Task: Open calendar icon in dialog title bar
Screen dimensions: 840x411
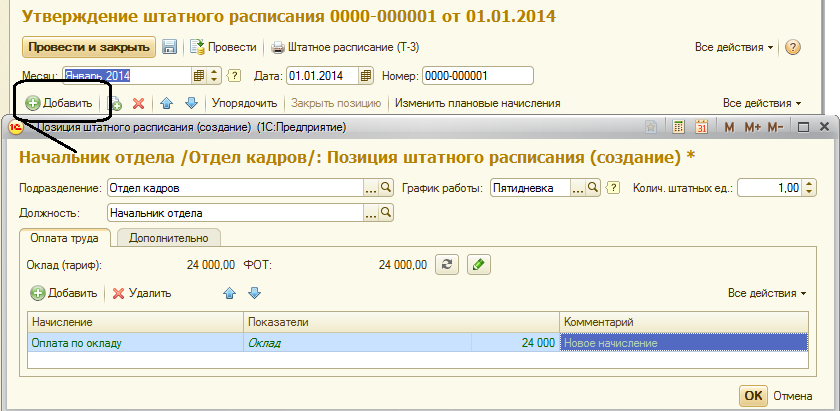Action: [702, 127]
